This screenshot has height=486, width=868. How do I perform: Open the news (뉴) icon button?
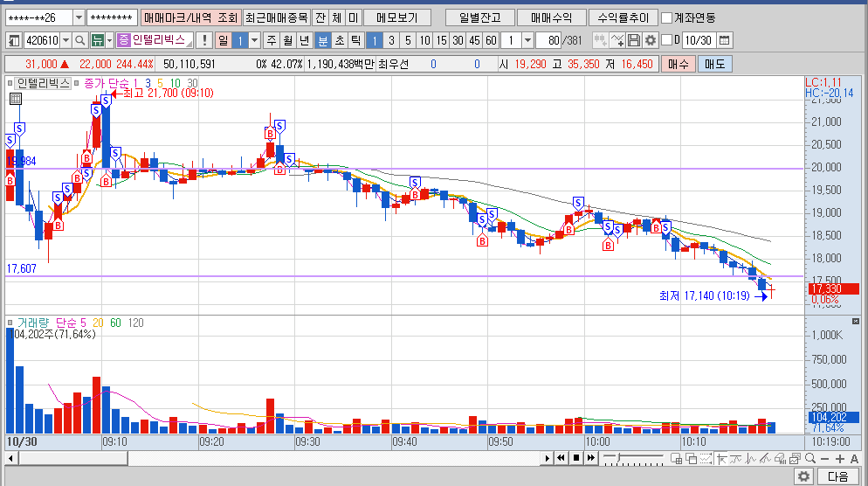coord(97,40)
